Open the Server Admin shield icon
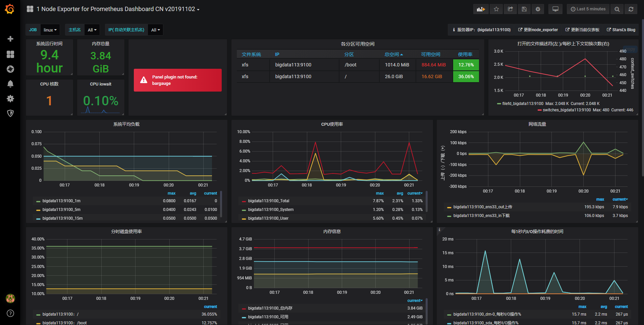This screenshot has height=325, width=644. [x=10, y=113]
